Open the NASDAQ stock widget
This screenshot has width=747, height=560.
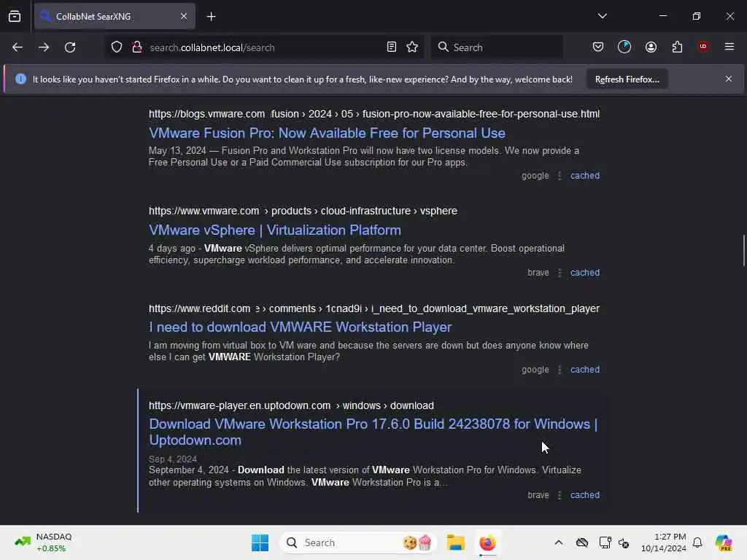(44, 542)
